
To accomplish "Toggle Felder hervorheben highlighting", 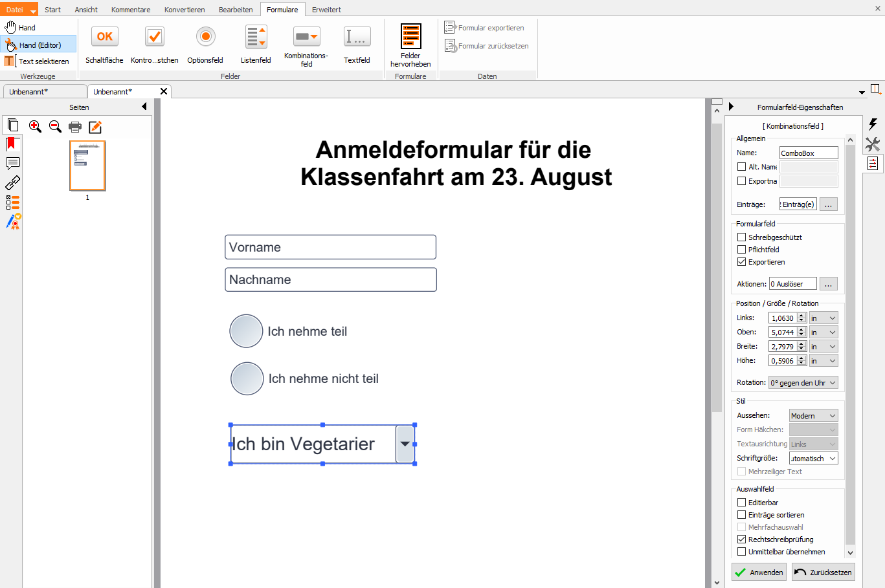I will (410, 45).
